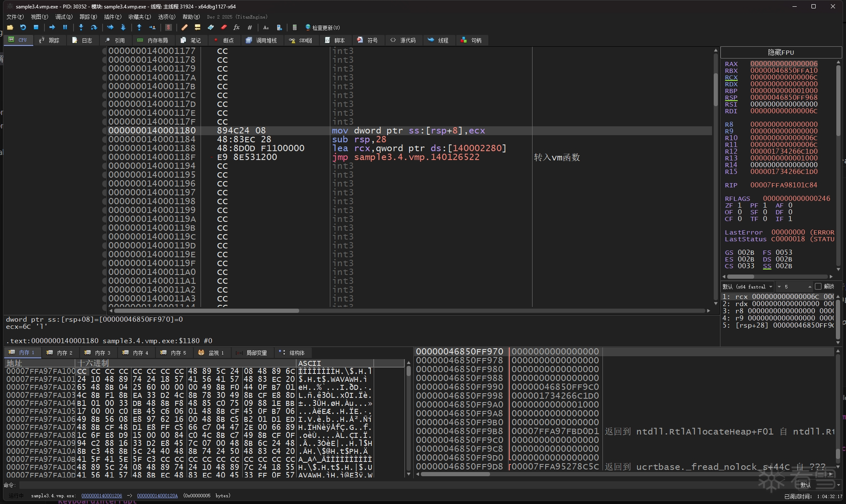
Task: Open the 调试(D) menu
Action: (x=64, y=17)
